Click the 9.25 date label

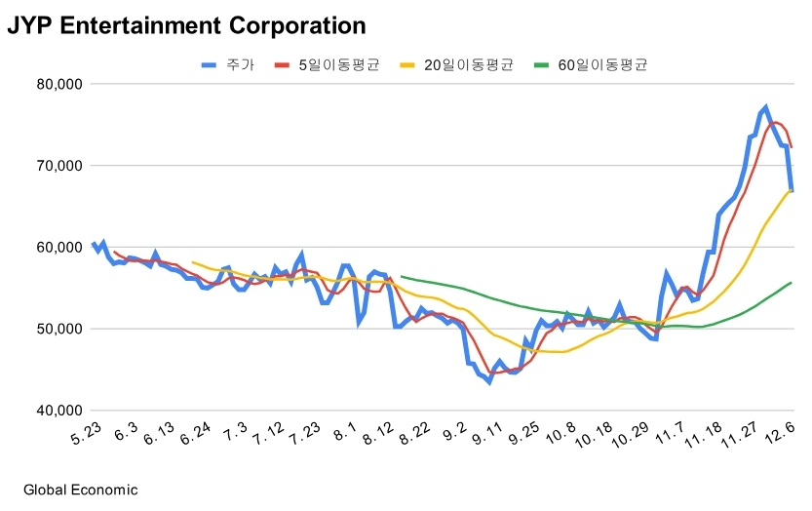524,433
